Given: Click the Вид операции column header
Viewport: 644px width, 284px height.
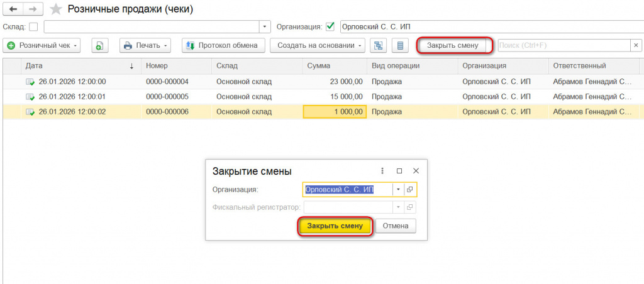Looking at the screenshot, I should tap(413, 66).
